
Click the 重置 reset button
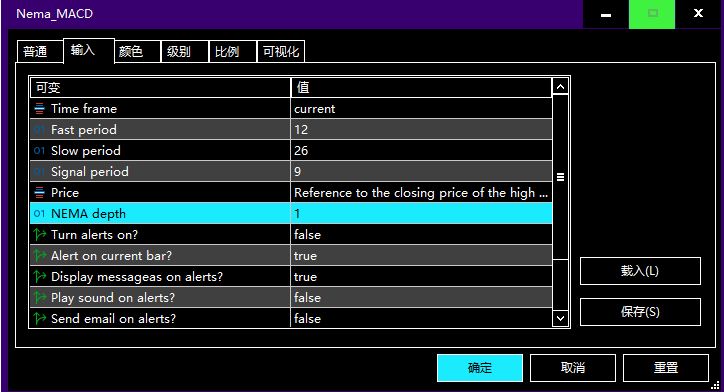point(665,368)
